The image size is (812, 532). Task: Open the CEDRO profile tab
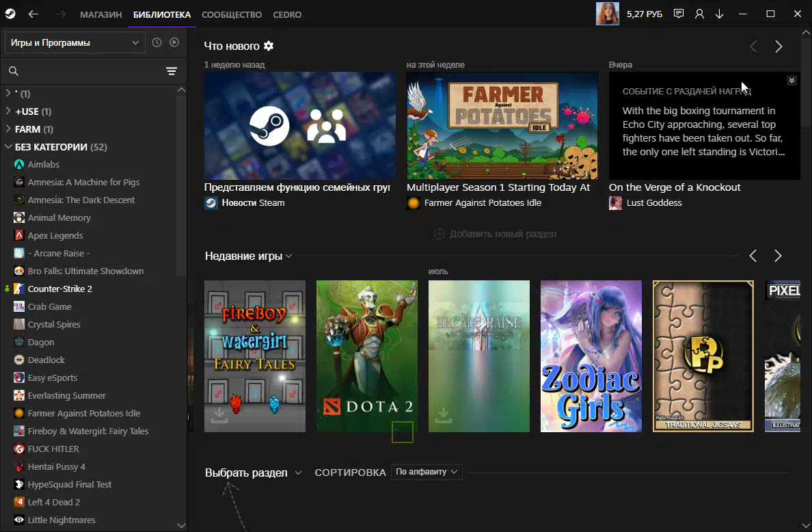[287, 14]
